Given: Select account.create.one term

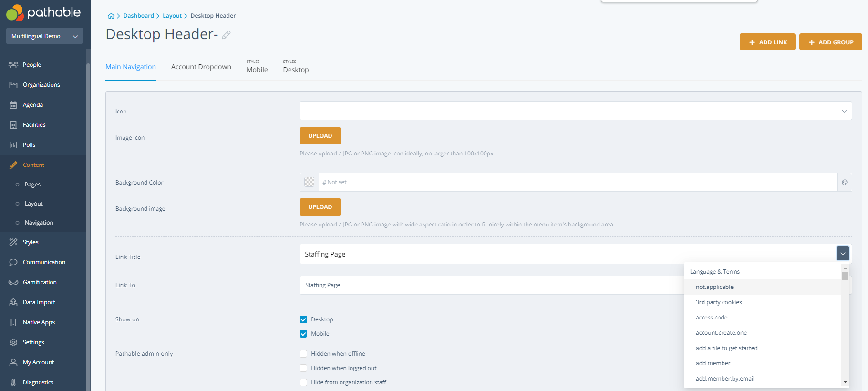Looking at the screenshot, I should pos(763,333).
